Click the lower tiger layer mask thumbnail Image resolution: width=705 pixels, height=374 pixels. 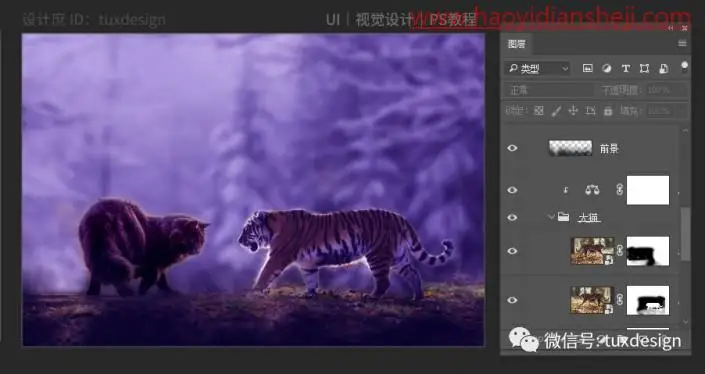click(648, 300)
